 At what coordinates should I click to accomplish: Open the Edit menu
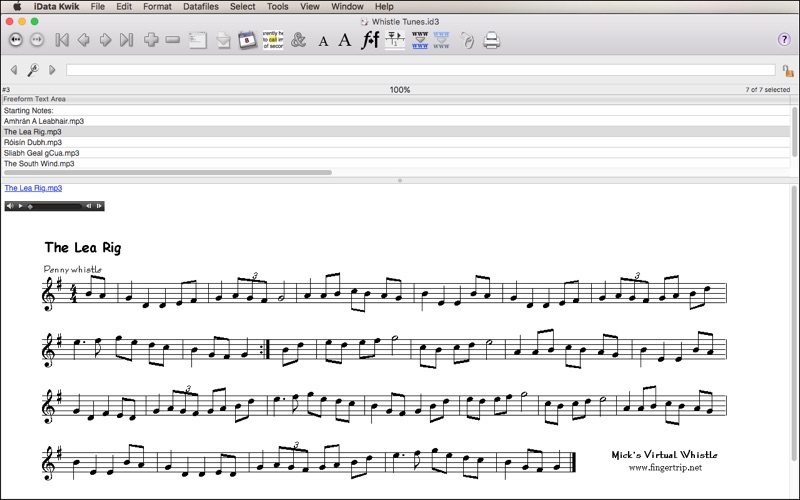(124, 7)
